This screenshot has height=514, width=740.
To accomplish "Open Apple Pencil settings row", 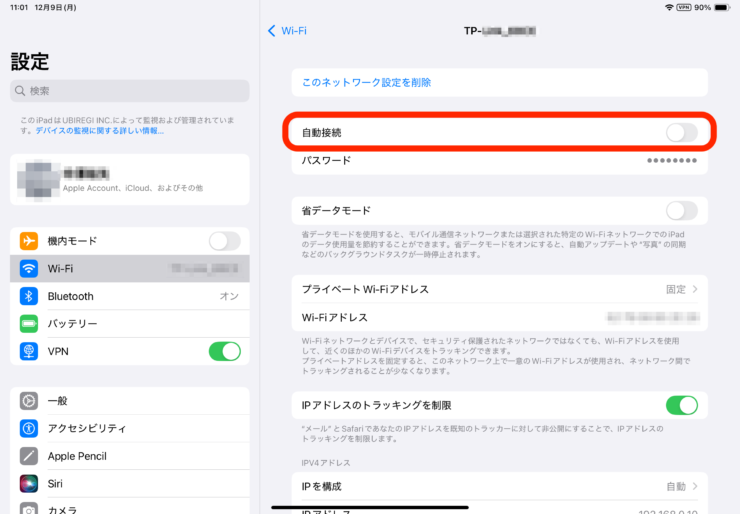I will point(130,456).
